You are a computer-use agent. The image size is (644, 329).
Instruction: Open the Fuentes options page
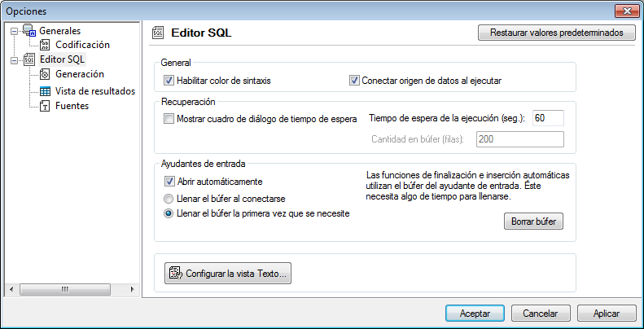pyautogui.click(x=72, y=106)
